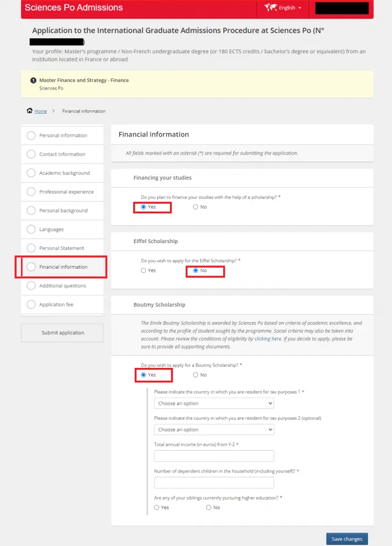
Task: Click the Academic background status circle
Action: tap(31, 173)
